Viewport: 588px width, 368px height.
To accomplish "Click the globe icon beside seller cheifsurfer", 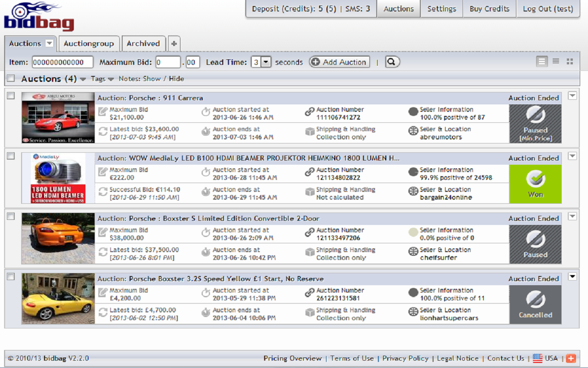I will [x=413, y=252].
